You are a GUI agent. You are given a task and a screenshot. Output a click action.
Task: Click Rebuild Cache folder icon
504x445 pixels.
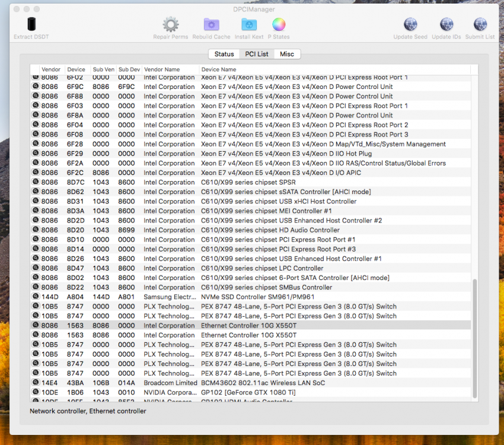click(x=211, y=24)
